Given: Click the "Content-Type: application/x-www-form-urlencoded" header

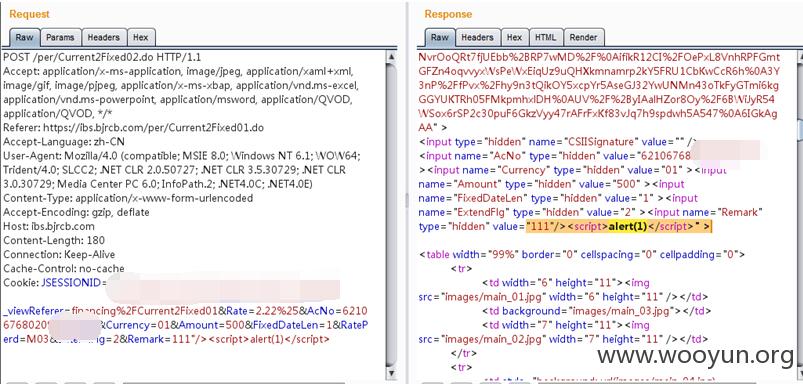Looking at the screenshot, I should pos(128,198).
